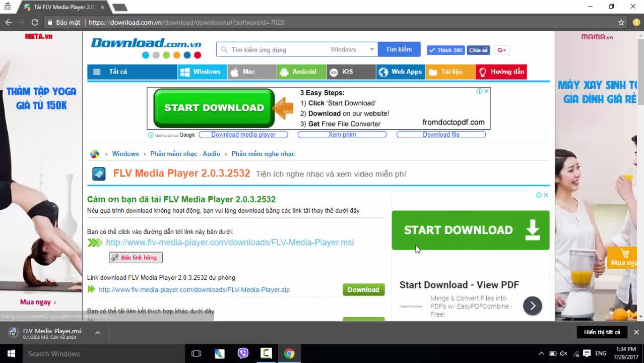The image size is (644, 363).
Task: Close the top banner ad X
Action: coord(486,91)
